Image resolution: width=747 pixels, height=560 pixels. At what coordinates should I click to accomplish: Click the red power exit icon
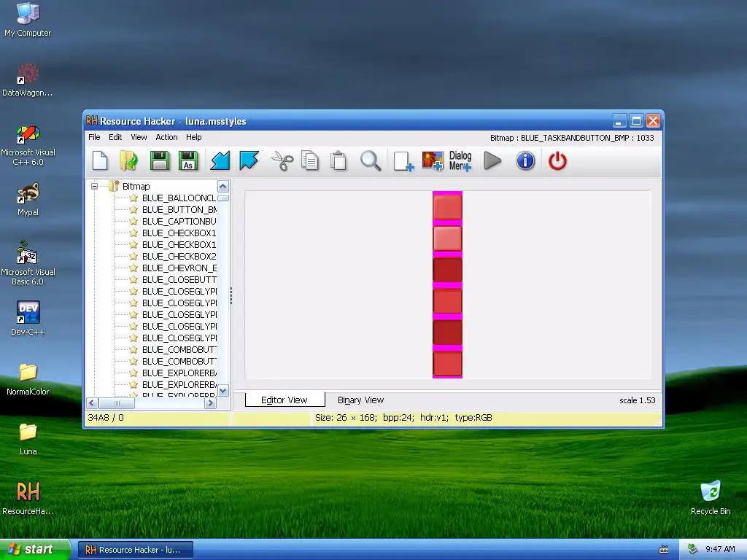[557, 161]
